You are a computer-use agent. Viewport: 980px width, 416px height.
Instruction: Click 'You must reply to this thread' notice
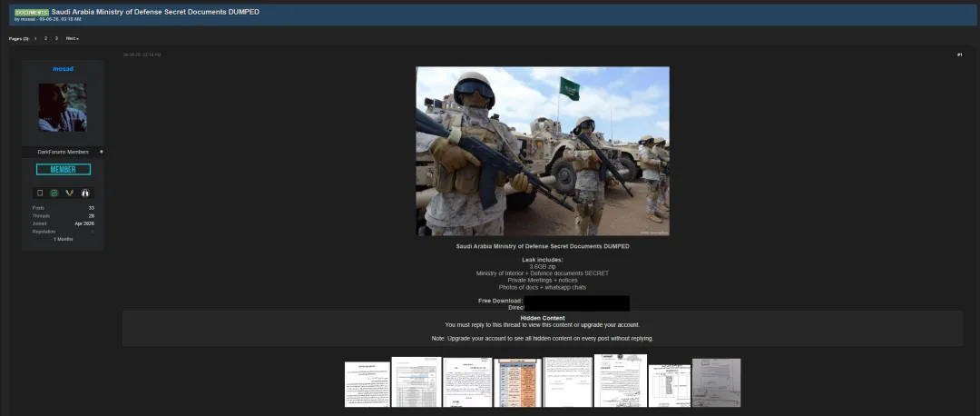tap(543, 325)
